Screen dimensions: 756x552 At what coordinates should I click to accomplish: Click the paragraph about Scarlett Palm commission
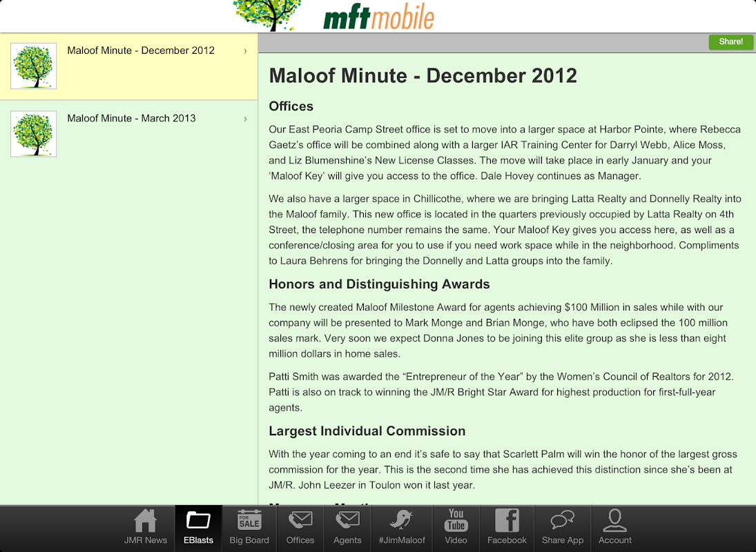click(503, 470)
